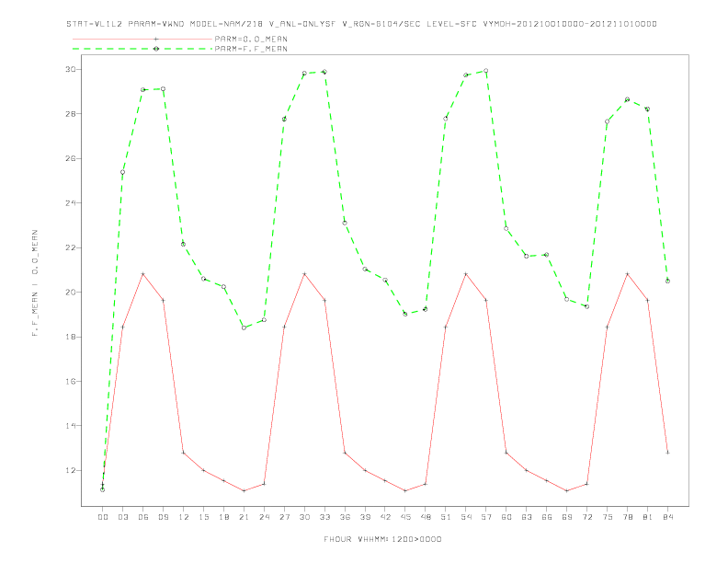Select the PARM=F.F_MEAN legend label
This screenshot has width=728, height=563.
pyautogui.click(x=251, y=49)
